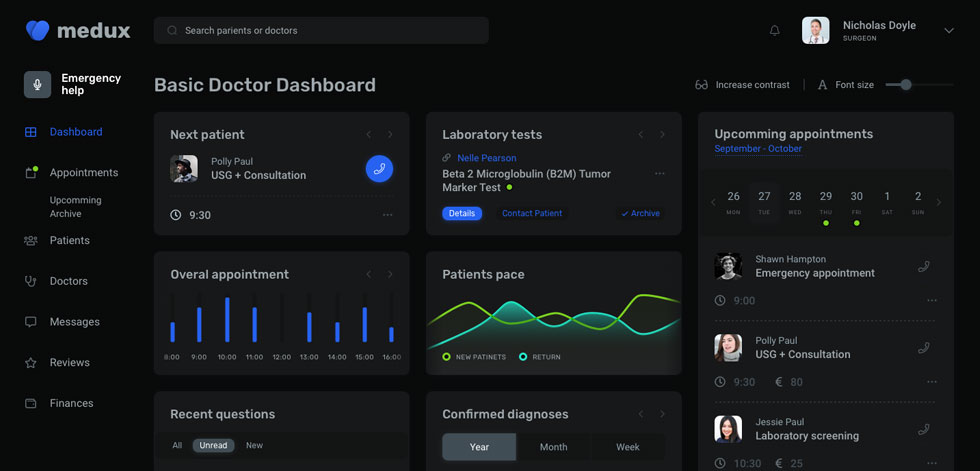Select Year tab in Confirmed diagnoses
Image resolution: width=980 pixels, height=471 pixels.
pyautogui.click(x=479, y=447)
